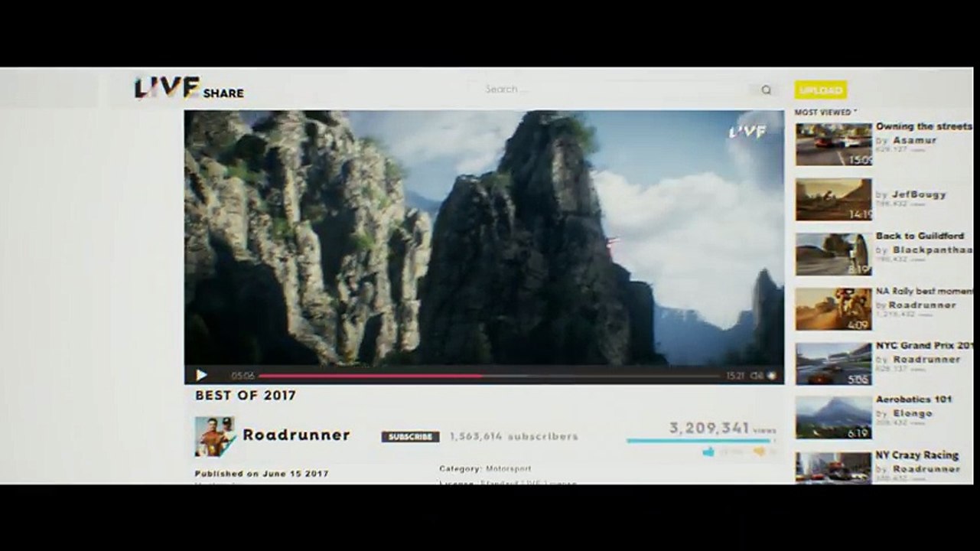Click the yellow Upload button
The height and width of the screenshot is (551, 980).
point(820,90)
